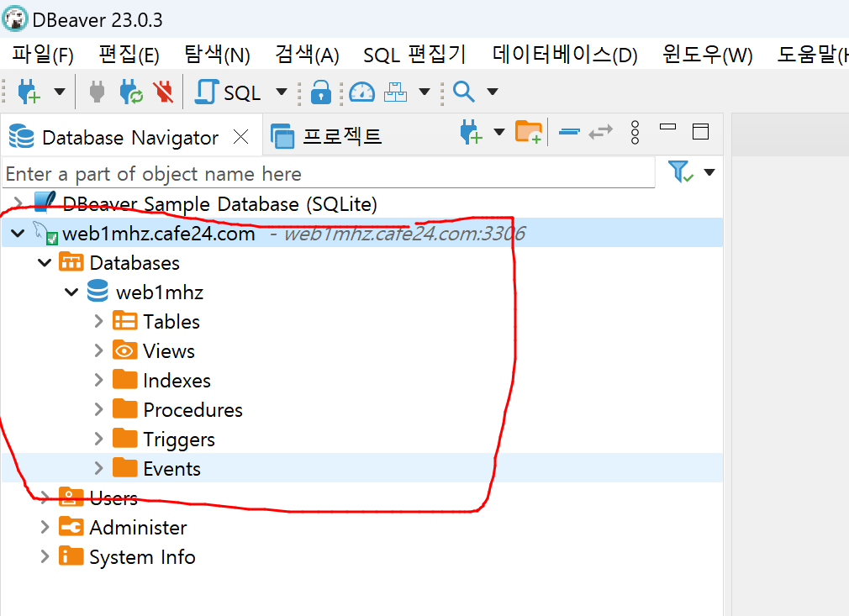
Task: Click the New Database Connection plug icon in main toolbar
Action: [x=29, y=92]
